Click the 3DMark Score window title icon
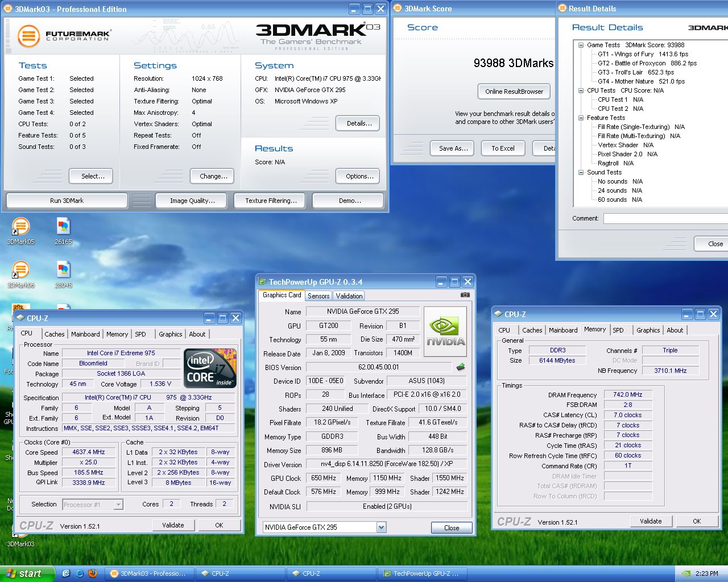The image size is (728, 582). coord(398,9)
